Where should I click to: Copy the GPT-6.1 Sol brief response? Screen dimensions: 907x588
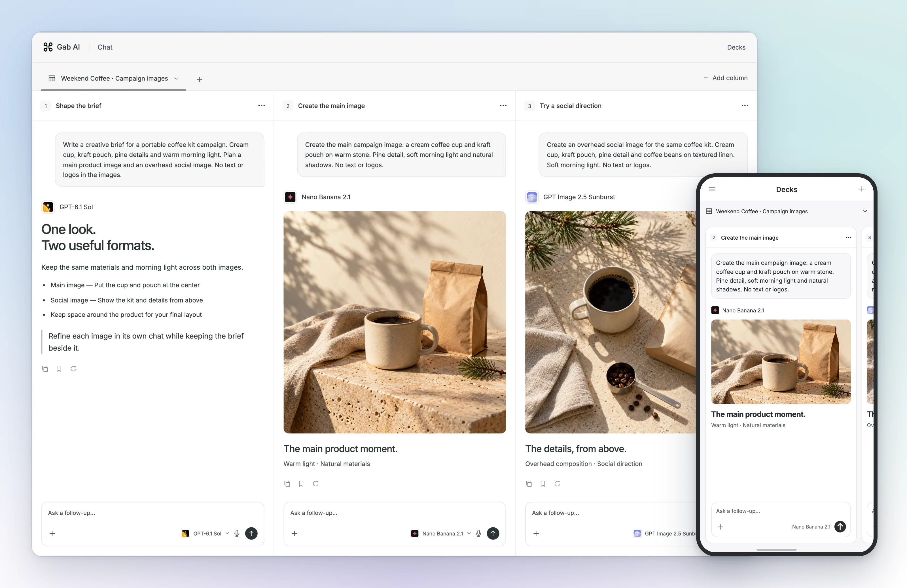45,368
